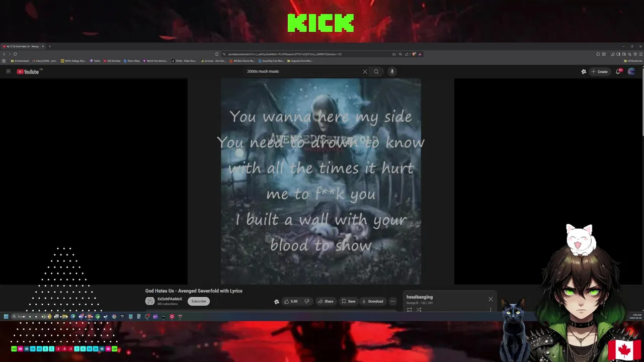Viewport: 644px width, 362px height.
Task: Open the XxSchPAsMxX channel avatar
Action: 150,301
